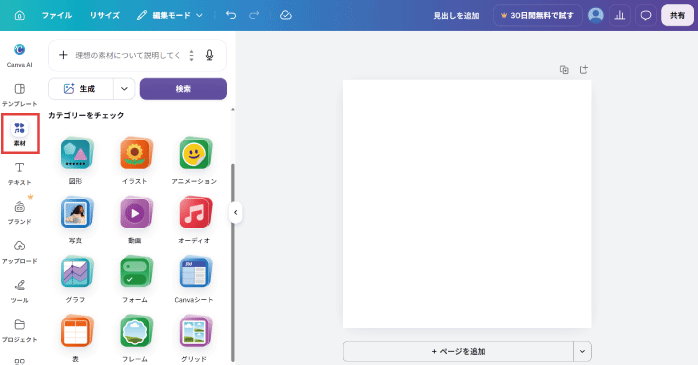Open the ブランド sidebar tab
The height and width of the screenshot is (365, 698).
(20, 213)
